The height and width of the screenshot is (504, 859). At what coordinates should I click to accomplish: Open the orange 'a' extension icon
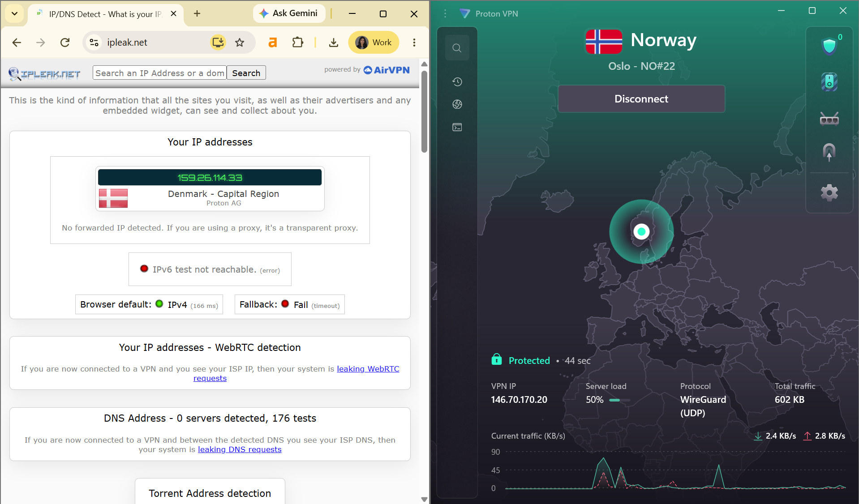point(272,43)
